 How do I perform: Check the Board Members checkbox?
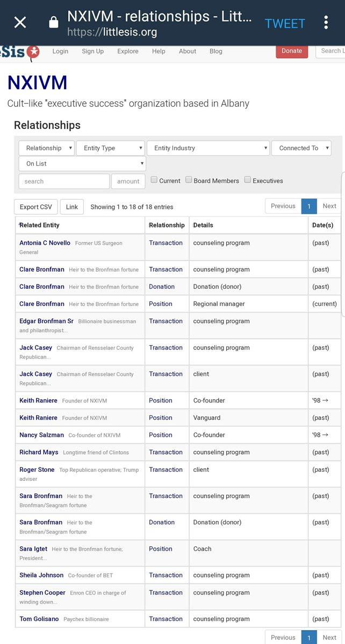pos(189,180)
